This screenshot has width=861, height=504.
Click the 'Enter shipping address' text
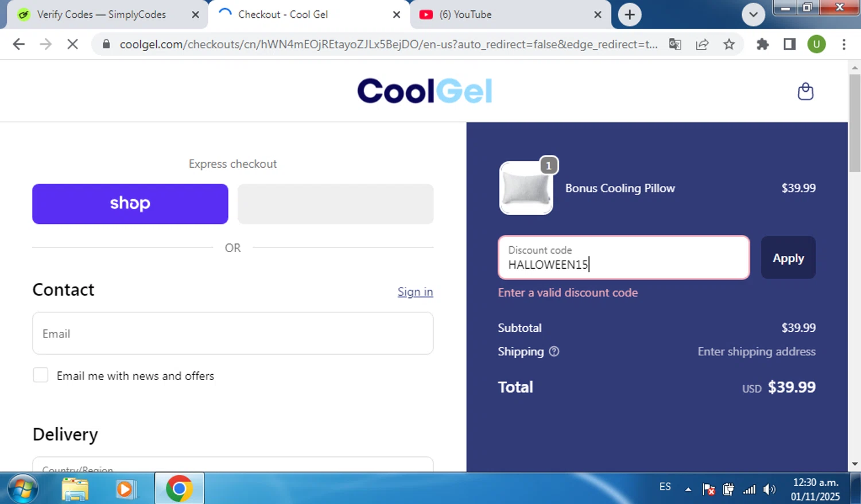coord(757,351)
